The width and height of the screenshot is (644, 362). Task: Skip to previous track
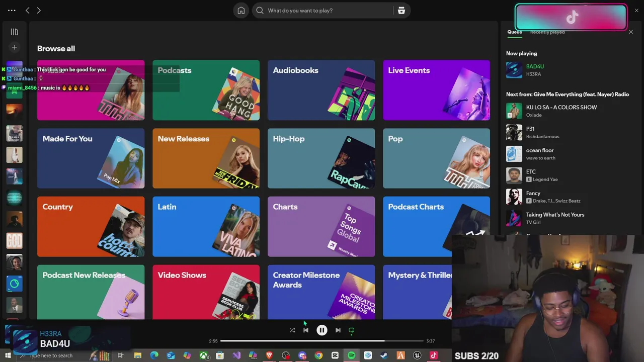306,330
